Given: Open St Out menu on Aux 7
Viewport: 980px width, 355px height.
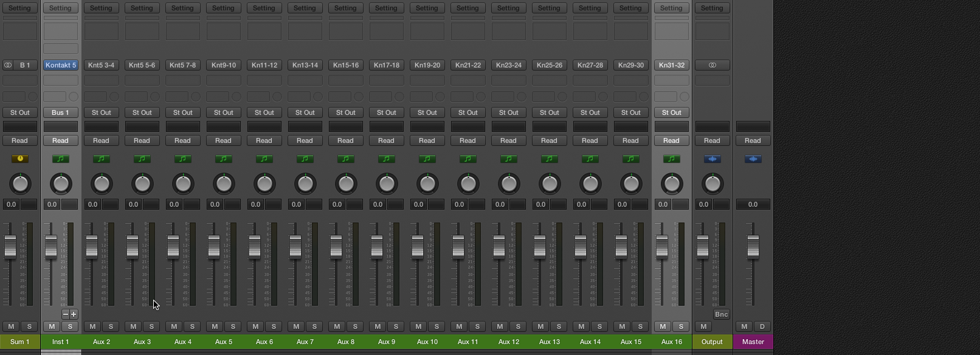Looking at the screenshot, I should point(305,112).
